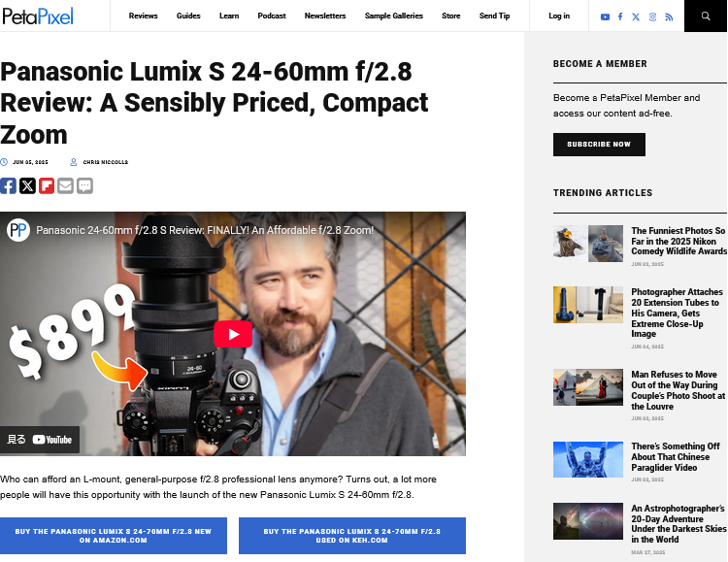Image resolution: width=728 pixels, height=562 pixels.
Task: Open PetaPixel X icon in header
Action: (x=636, y=17)
